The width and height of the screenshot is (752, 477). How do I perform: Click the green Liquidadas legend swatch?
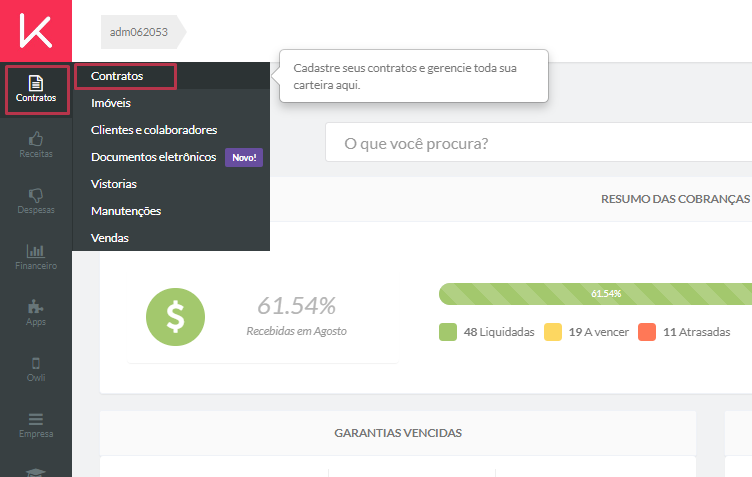click(x=448, y=332)
